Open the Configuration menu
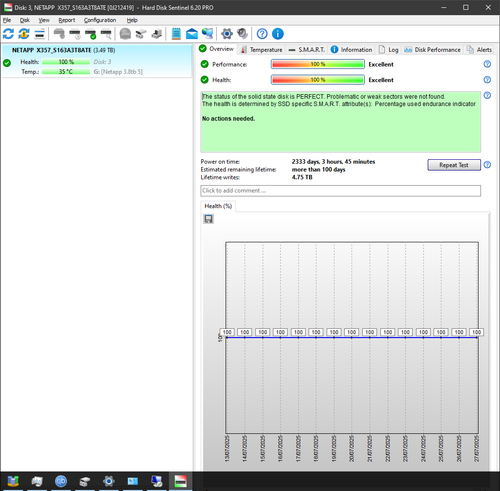Viewport: 500px width, 491px height. tap(100, 20)
